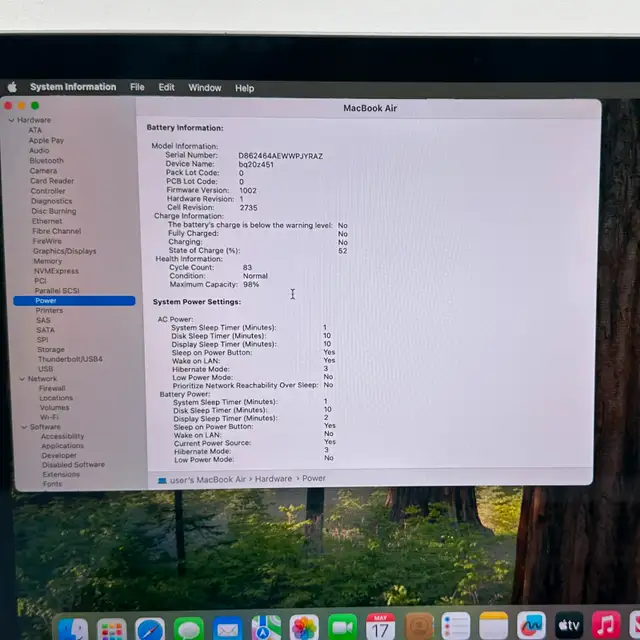This screenshot has width=640, height=640.
Task: Select Applications under Software
Action: pos(62,446)
